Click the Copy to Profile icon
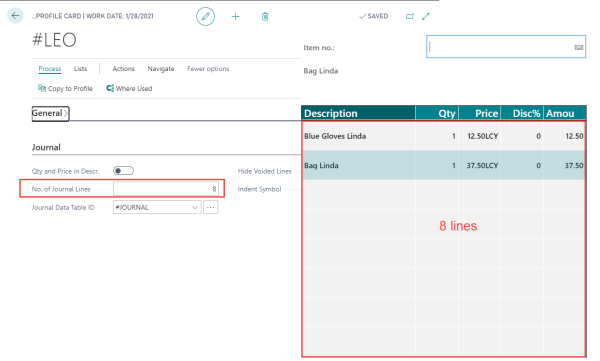The image size is (600, 361). click(x=42, y=88)
